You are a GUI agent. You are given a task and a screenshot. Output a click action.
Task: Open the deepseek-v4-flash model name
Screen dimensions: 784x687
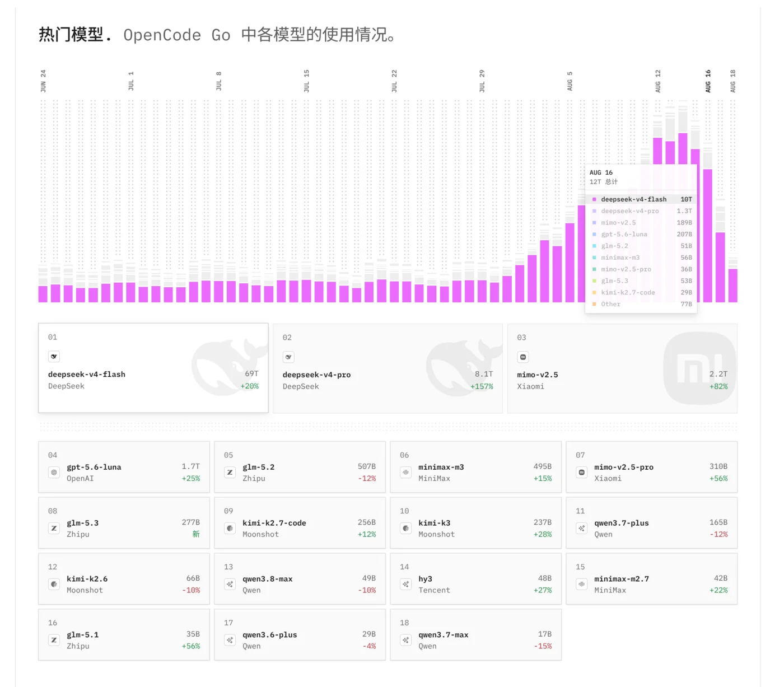(x=87, y=375)
